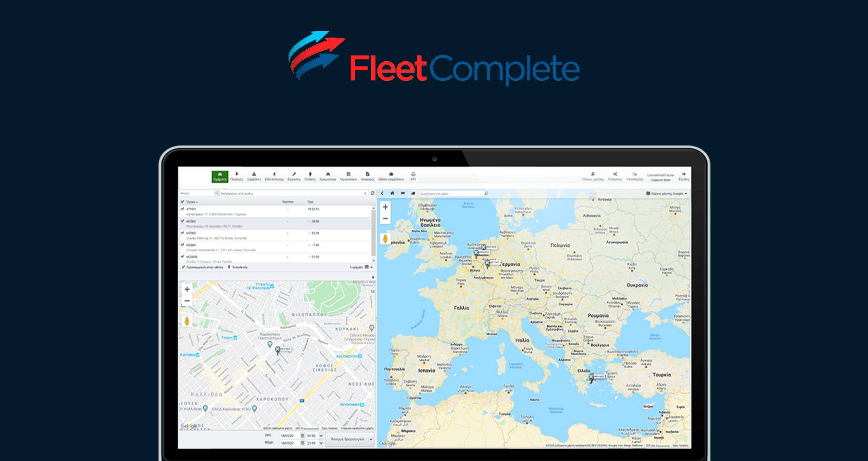
Task: Select the green vehicles tab
Action: (220, 176)
